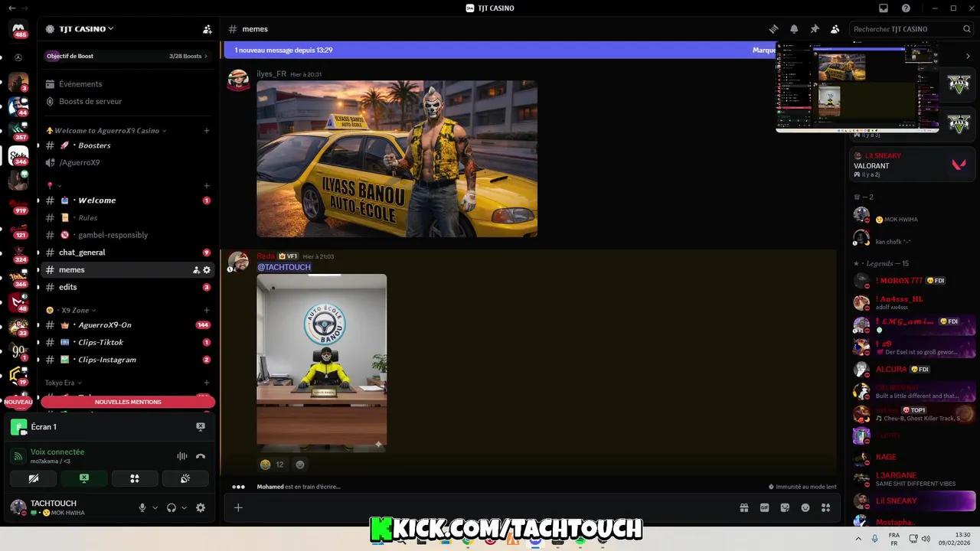Screen dimensions: 980x551
Task: Deafen with headphones icon
Action: tap(171, 507)
